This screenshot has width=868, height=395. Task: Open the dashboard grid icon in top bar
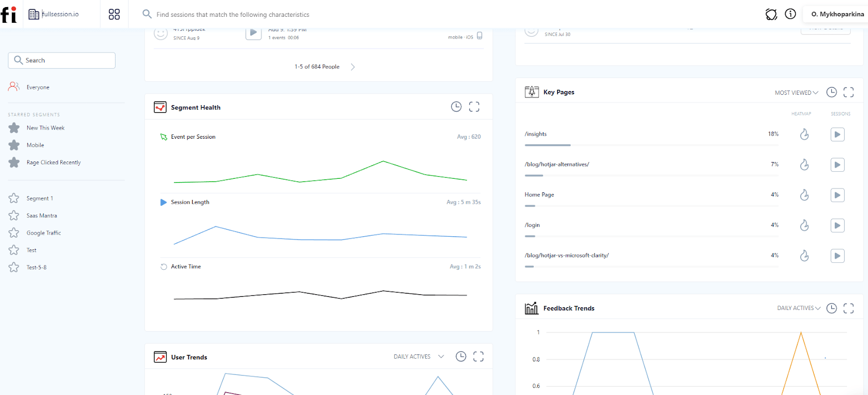click(x=114, y=15)
